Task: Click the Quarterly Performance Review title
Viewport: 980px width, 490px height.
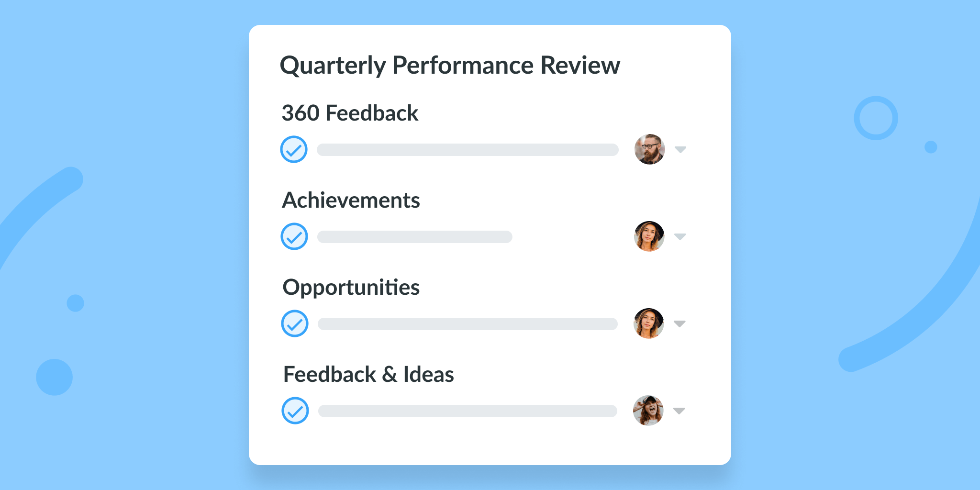Action: (450, 66)
